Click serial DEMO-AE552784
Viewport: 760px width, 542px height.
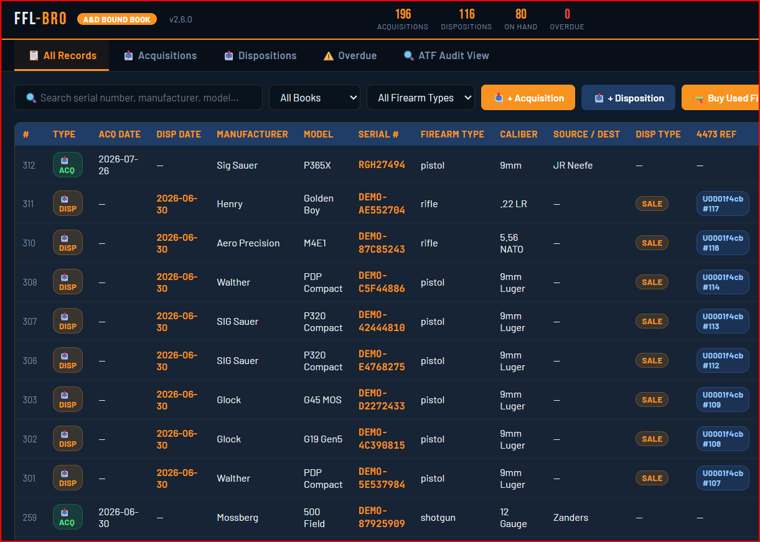click(381, 204)
